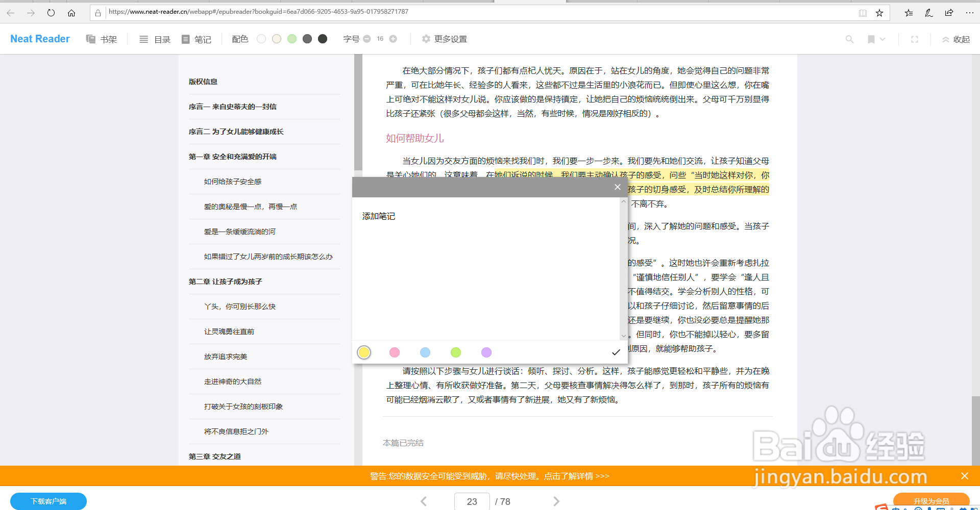Click the page number field 23
980x510 pixels.
point(472,501)
